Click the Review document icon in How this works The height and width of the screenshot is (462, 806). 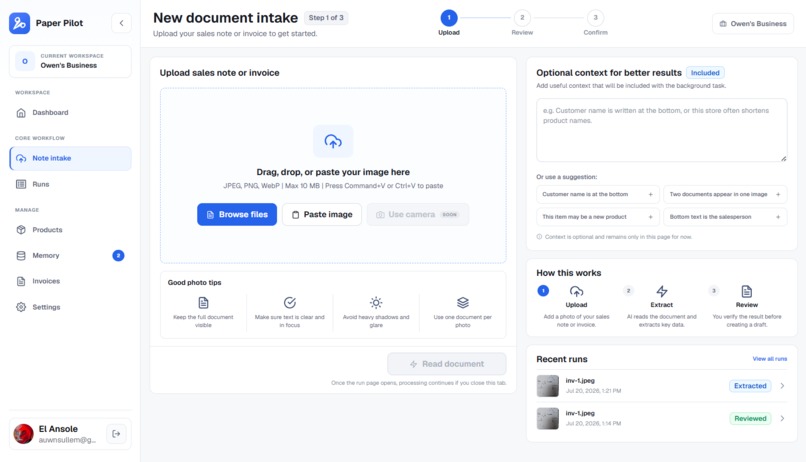tap(747, 291)
